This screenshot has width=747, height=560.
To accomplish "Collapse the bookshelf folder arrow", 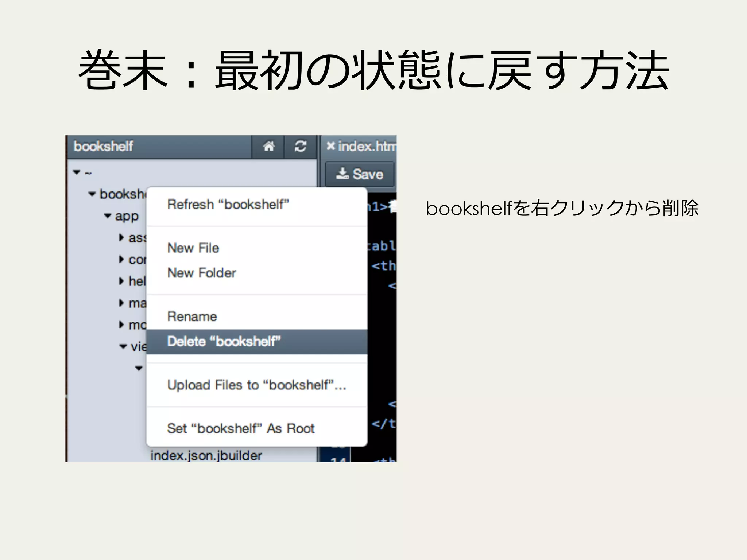I will [92, 194].
